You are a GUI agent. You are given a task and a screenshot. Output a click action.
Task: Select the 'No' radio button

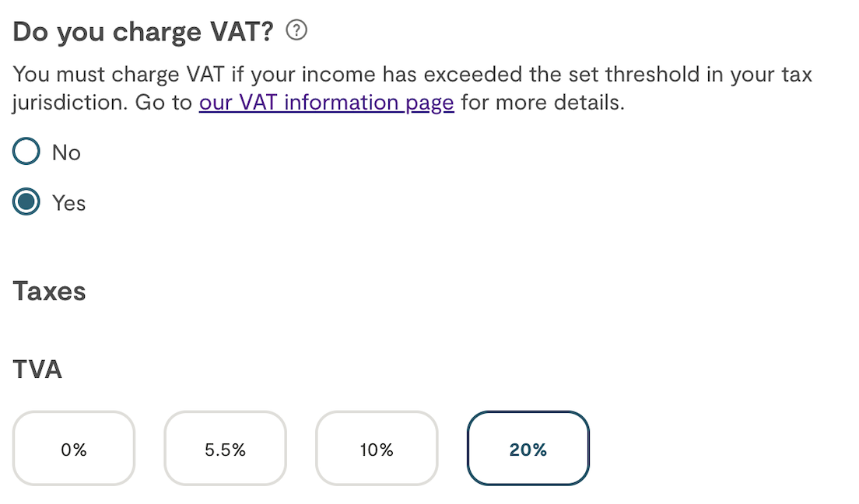click(x=26, y=151)
